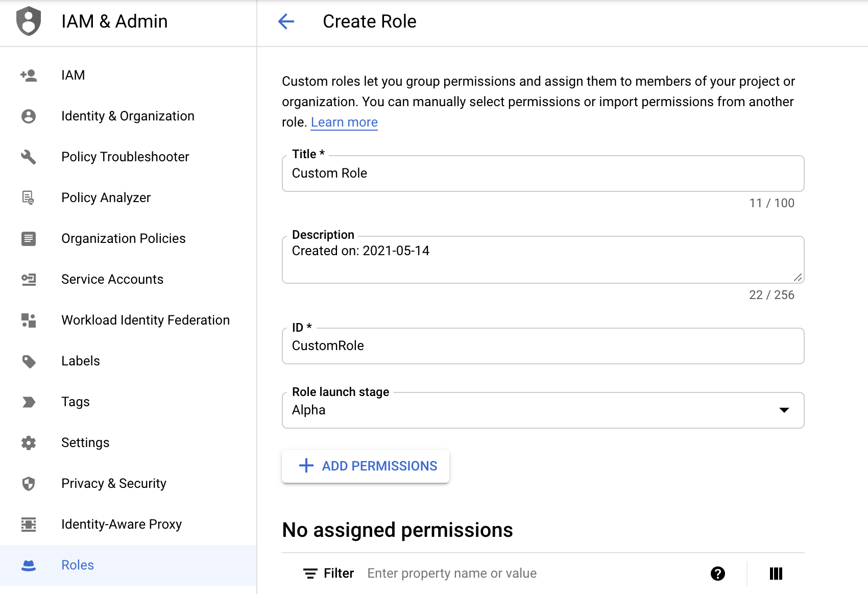
Task: Click the IAM & Admin shield logo
Action: pos(29,21)
